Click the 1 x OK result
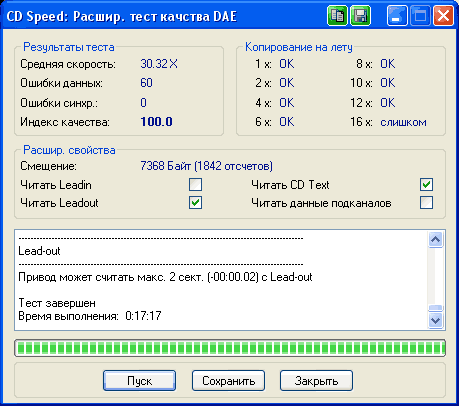The height and width of the screenshot is (406, 459). pos(287,64)
